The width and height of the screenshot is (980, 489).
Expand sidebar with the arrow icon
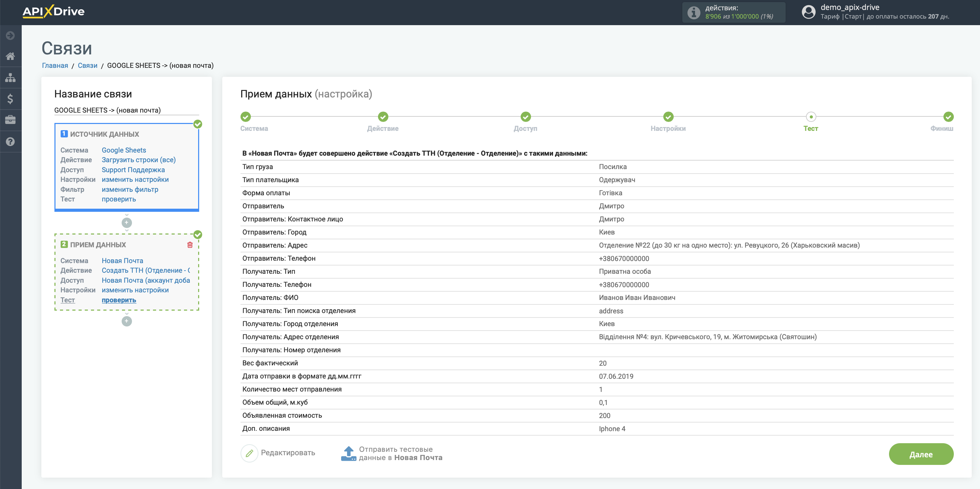(10, 35)
